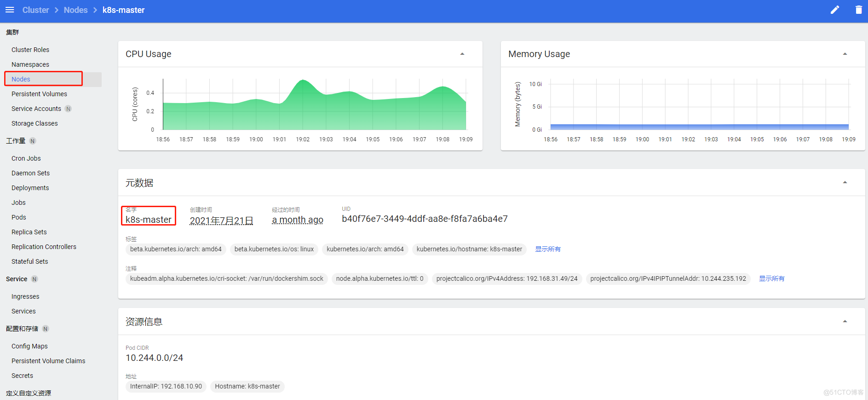Click Service section heading in sidebar

click(x=17, y=279)
